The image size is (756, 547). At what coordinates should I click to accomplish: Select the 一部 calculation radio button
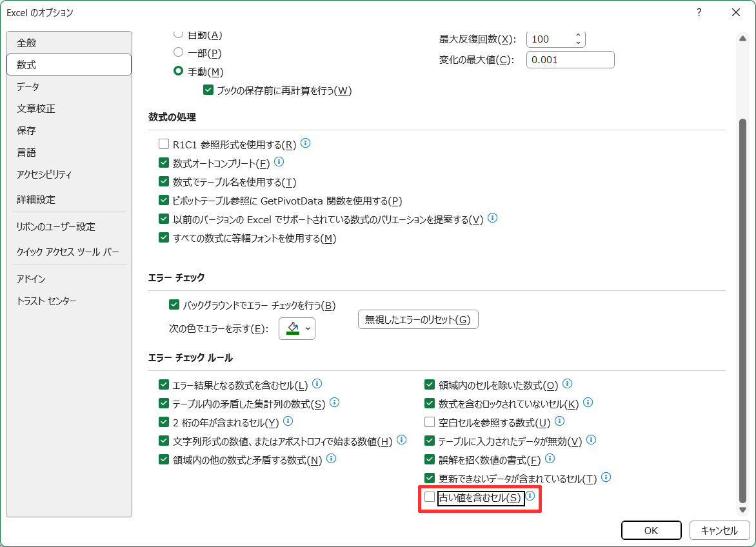click(x=179, y=52)
